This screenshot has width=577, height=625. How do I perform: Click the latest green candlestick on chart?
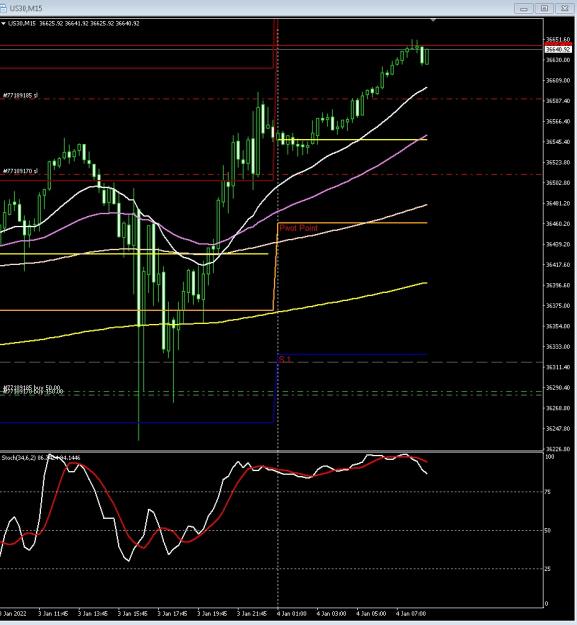point(427,57)
